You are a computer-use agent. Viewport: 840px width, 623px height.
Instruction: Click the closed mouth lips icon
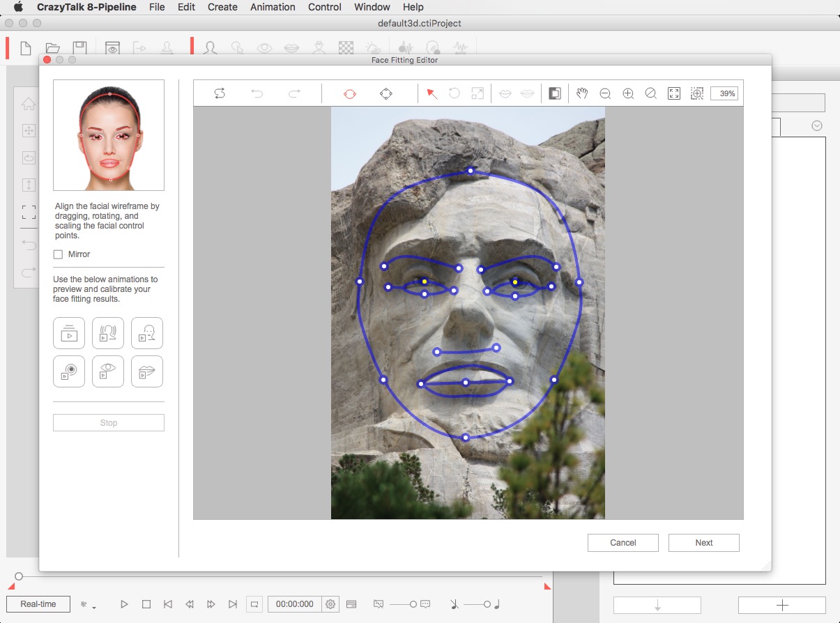(x=505, y=93)
